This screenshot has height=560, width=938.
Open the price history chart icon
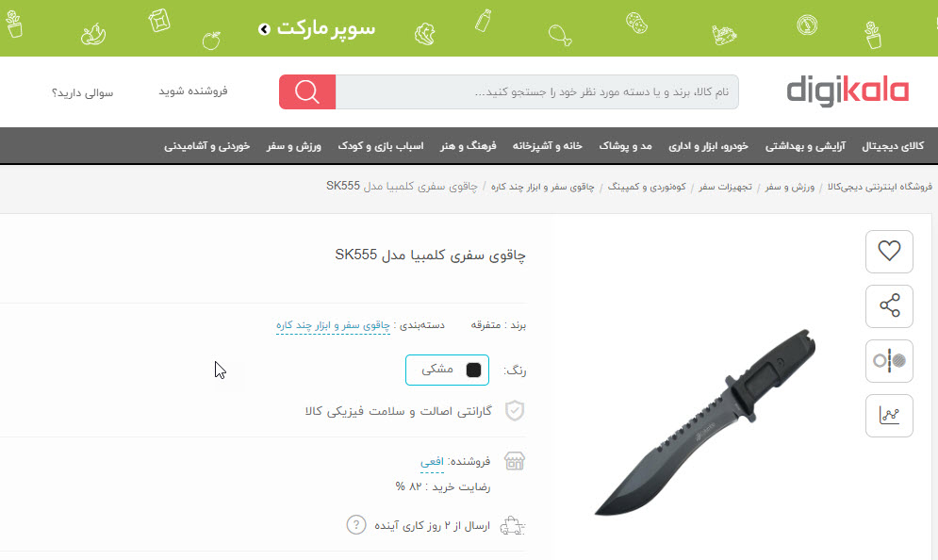coord(889,415)
